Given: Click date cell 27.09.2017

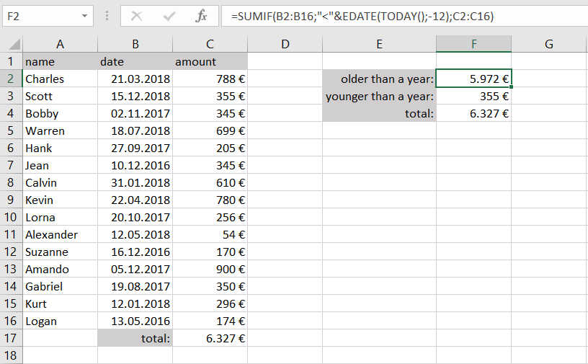Looking at the screenshot, I should [x=135, y=148].
